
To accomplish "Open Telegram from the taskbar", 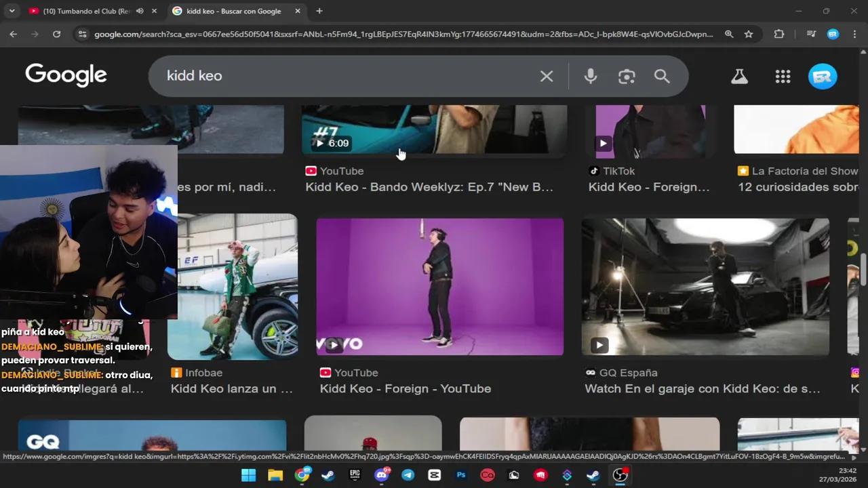I will (408, 475).
